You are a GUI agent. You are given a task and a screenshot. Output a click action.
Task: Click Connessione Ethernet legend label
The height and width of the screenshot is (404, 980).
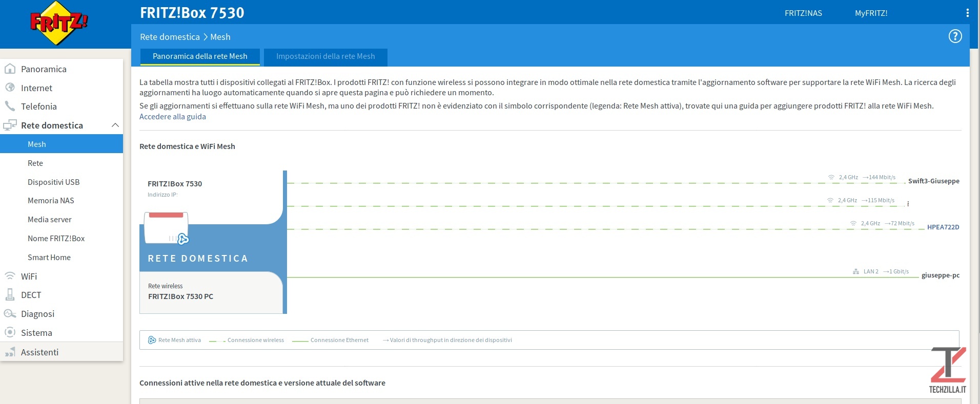pos(339,340)
